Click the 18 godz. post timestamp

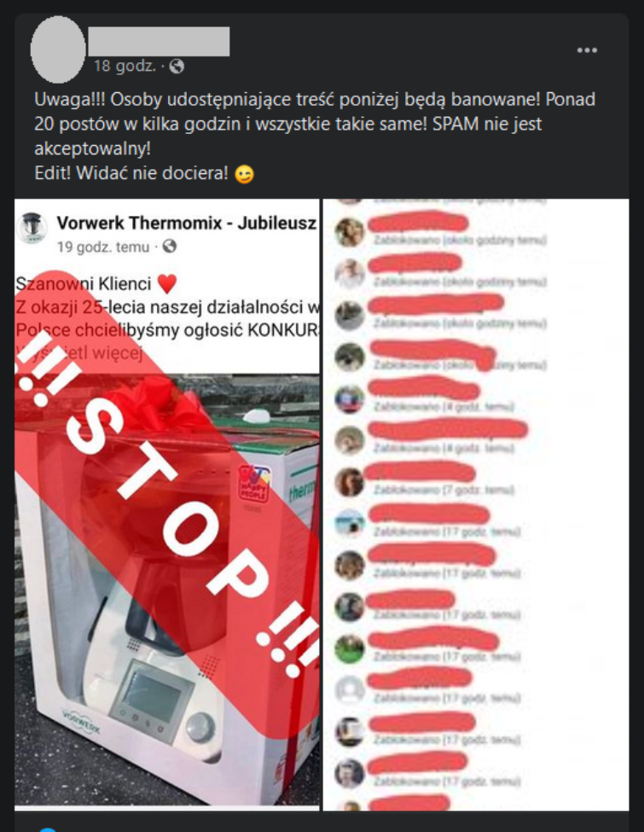pyautogui.click(x=125, y=66)
